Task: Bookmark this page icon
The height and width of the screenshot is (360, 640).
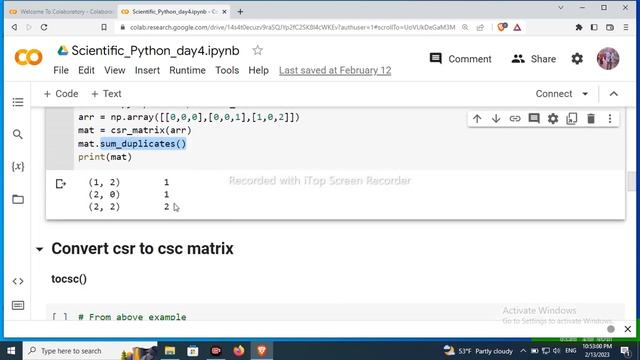Action: point(104,27)
